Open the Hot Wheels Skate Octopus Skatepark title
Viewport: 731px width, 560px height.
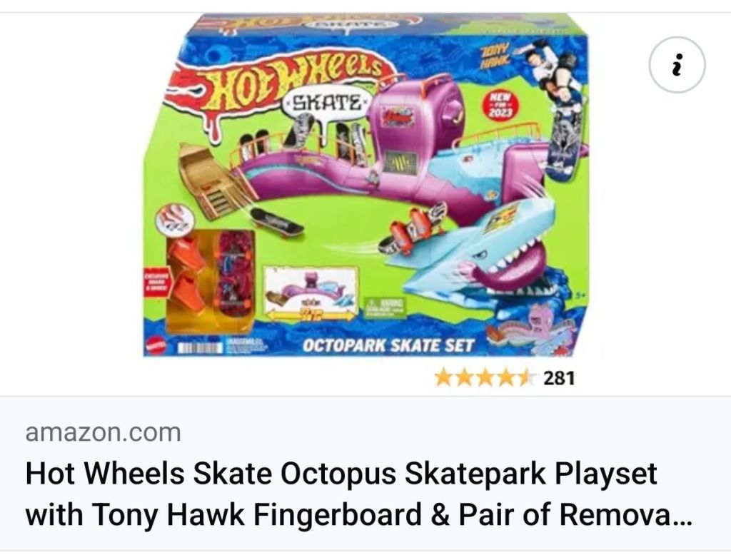(x=341, y=474)
